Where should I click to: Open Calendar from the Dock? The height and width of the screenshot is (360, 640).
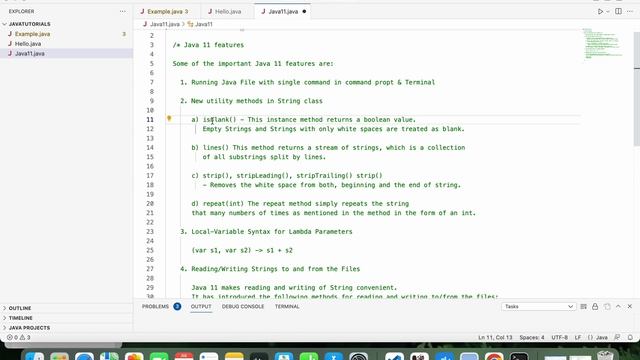pos(184,357)
